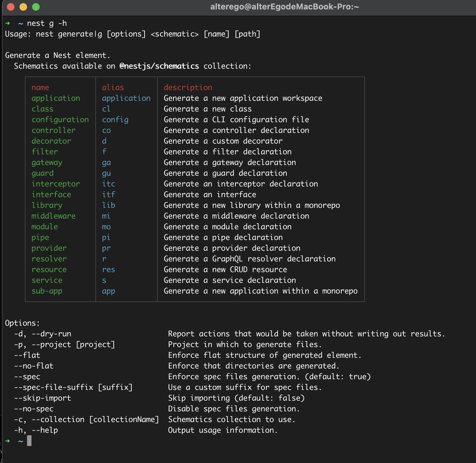Click the 'lib' alias for library
The height and width of the screenshot is (463, 476).
coord(109,205)
